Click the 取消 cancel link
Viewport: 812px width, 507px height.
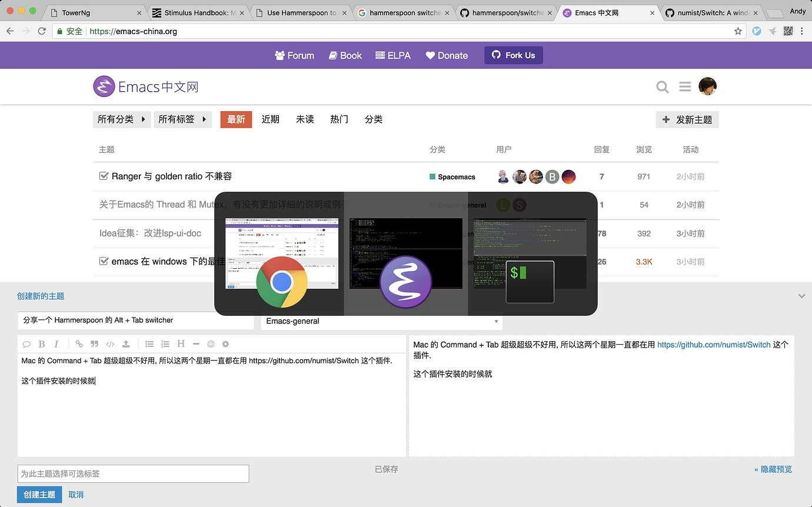pos(76,495)
